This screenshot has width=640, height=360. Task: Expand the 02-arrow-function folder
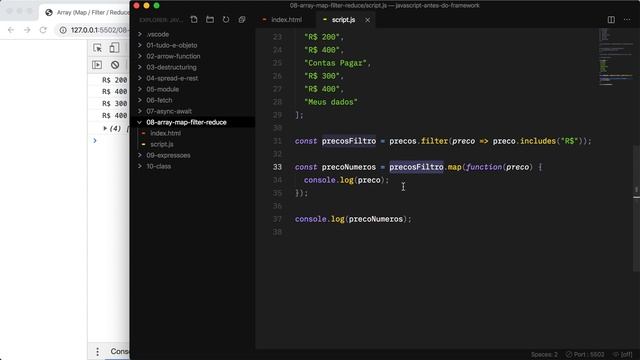click(x=173, y=56)
